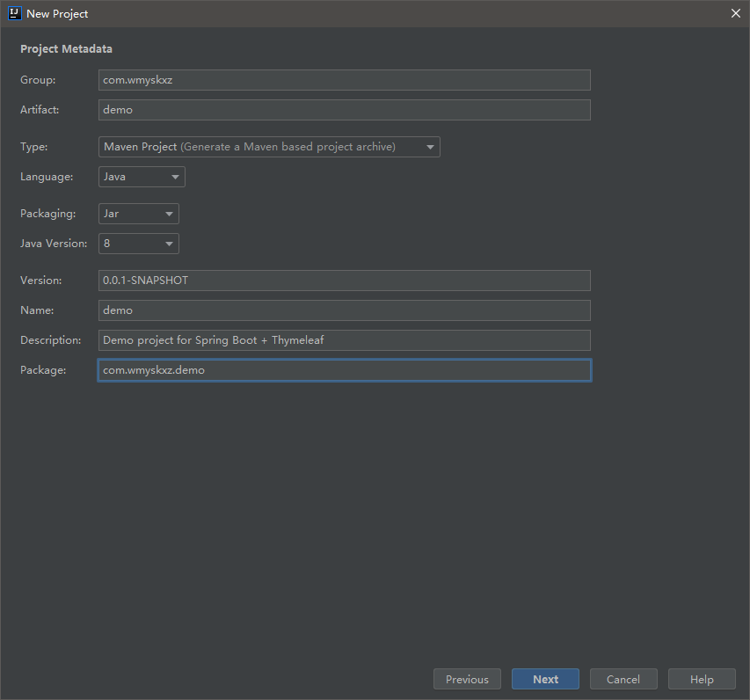Click the Artifact: label

tap(40, 110)
